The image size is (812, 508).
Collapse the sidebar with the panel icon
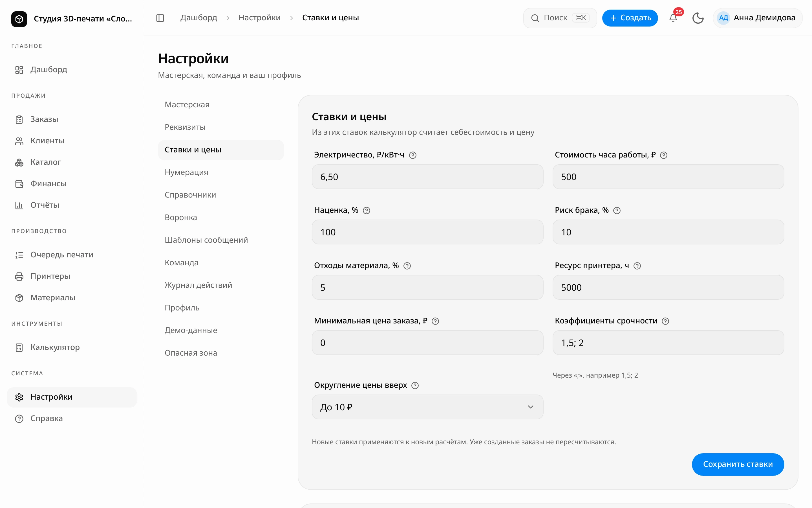160,18
